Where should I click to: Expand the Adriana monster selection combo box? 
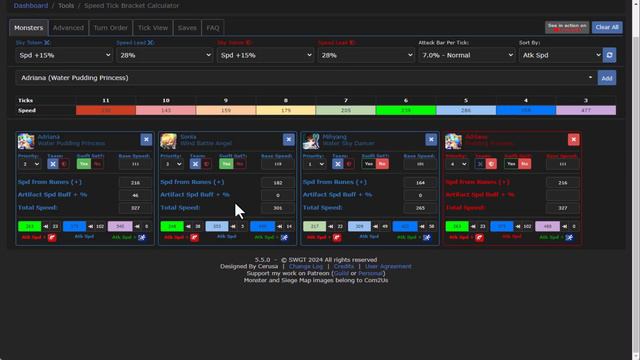tap(306, 78)
